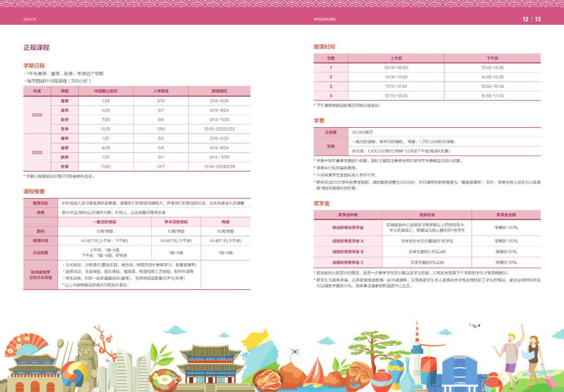Image resolution: width=564 pixels, height=392 pixels.
Task: Select the 1/31 deadline cell
Action: 105,138
